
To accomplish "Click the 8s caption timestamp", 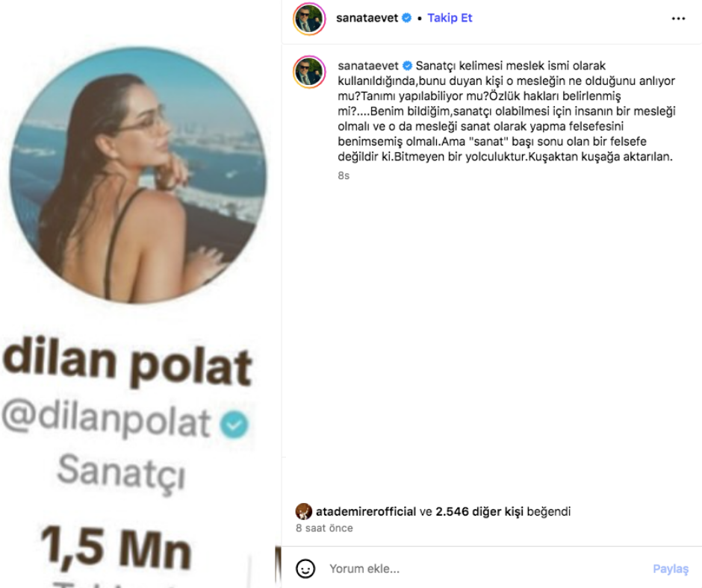I will tap(344, 175).
